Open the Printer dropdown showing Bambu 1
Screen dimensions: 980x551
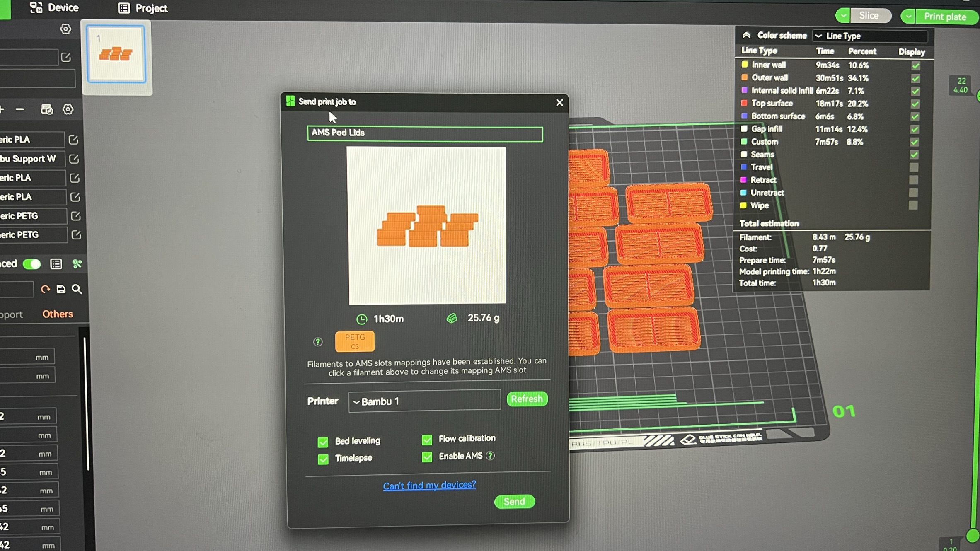(x=424, y=401)
